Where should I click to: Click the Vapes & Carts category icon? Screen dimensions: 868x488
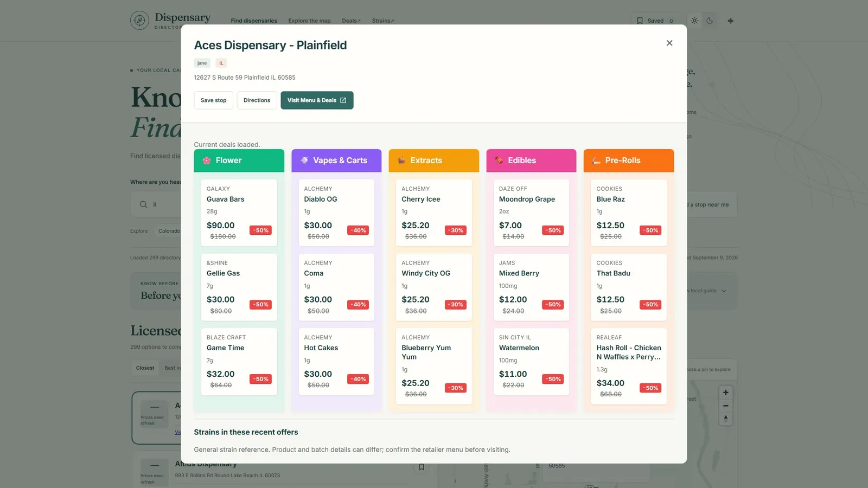click(304, 160)
